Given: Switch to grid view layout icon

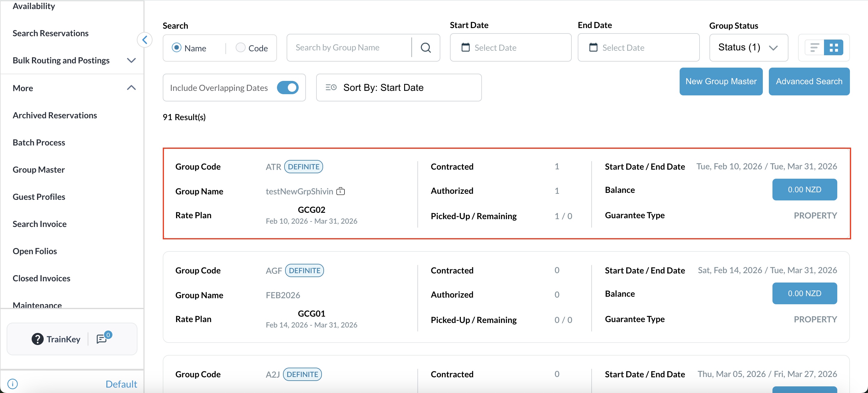Looking at the screenshot, I should click(x=833, y=48).
